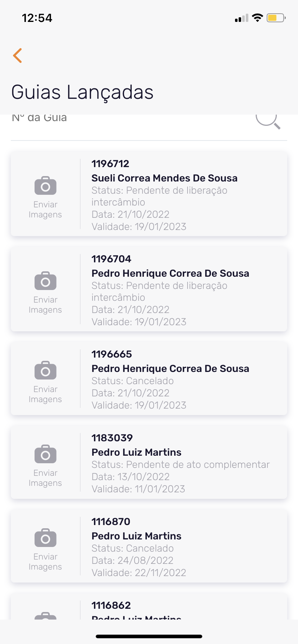Image resolution: width=298 pixels, height=644 pixels.
Task: Tap the Guias Lançadas page title
Action: point(82,92)
